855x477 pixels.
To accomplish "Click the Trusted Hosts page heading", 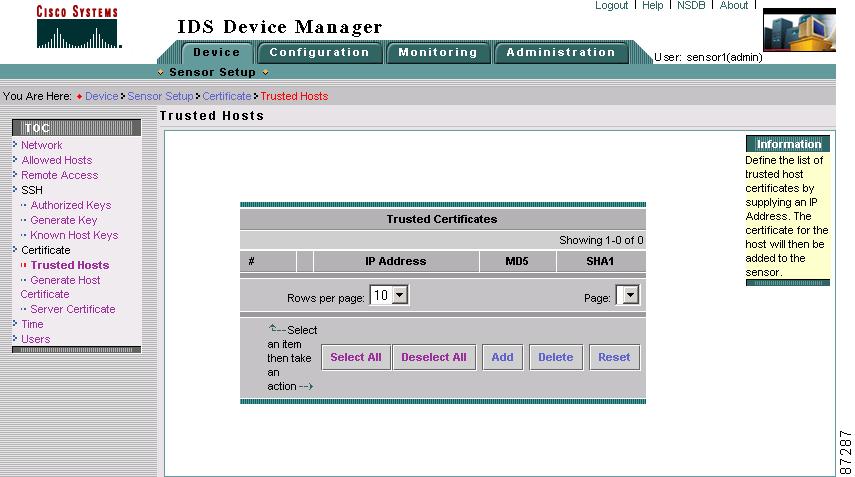I will (212, 116).
